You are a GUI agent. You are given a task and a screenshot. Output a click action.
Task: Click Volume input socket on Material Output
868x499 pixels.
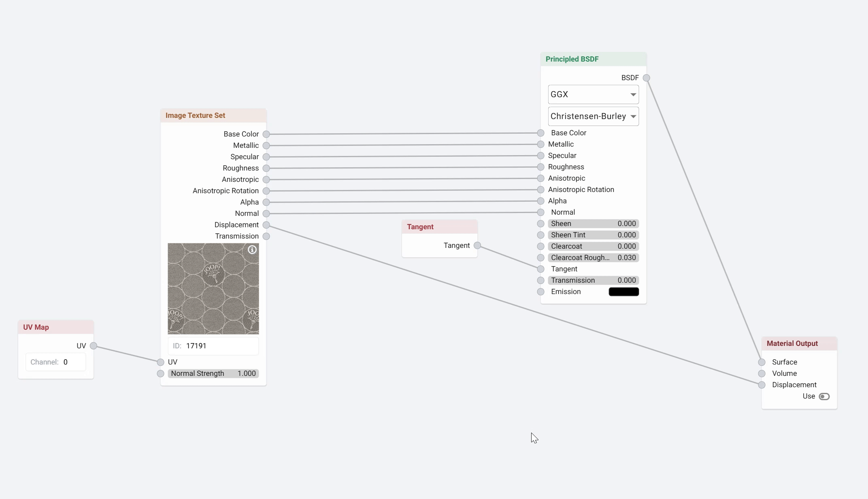click(762, 373)
